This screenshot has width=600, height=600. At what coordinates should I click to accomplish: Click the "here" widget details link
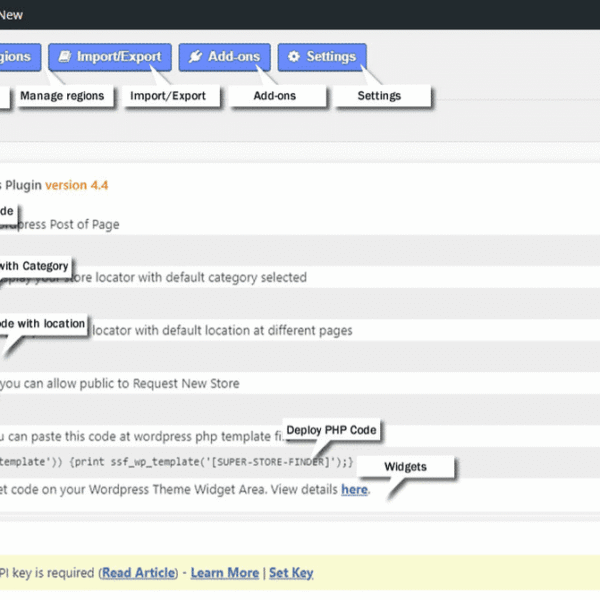(x=354, y=490)
